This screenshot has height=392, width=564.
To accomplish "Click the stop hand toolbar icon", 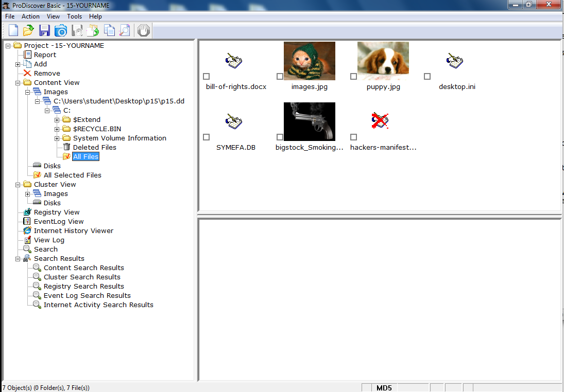I will pyautogui.click(x=144, y=30).
